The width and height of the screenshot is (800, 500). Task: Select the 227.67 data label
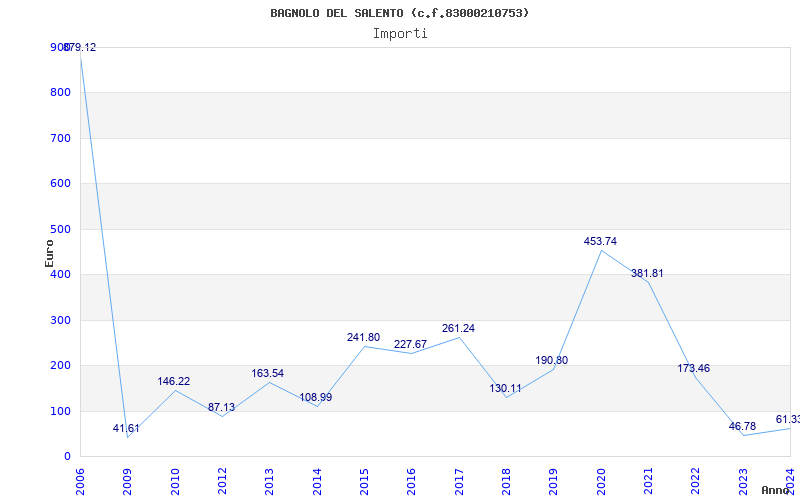410,344
